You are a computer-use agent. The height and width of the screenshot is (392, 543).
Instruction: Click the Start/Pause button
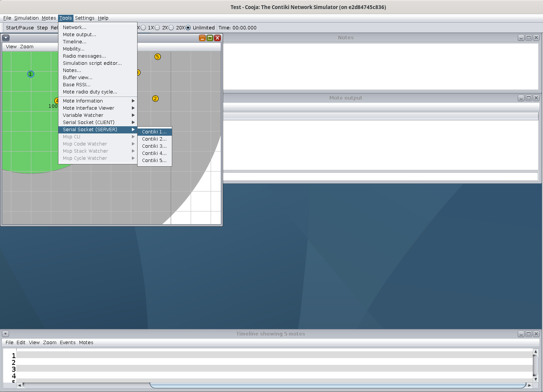coord(20,28)
